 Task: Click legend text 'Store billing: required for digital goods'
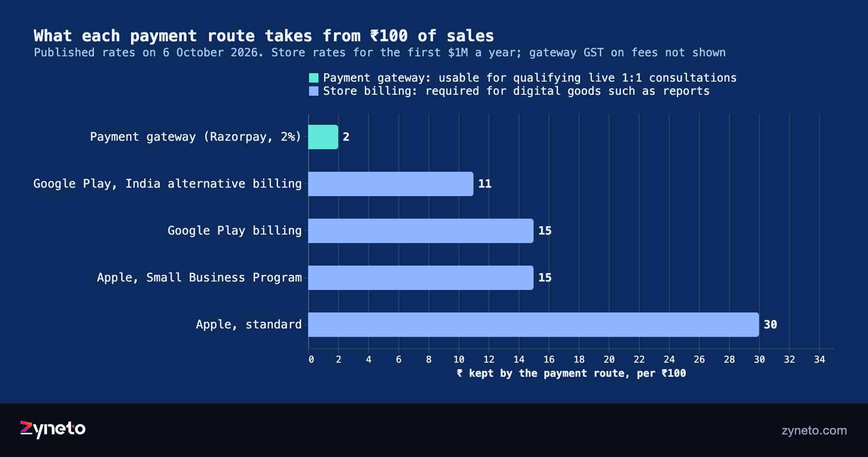462,91
